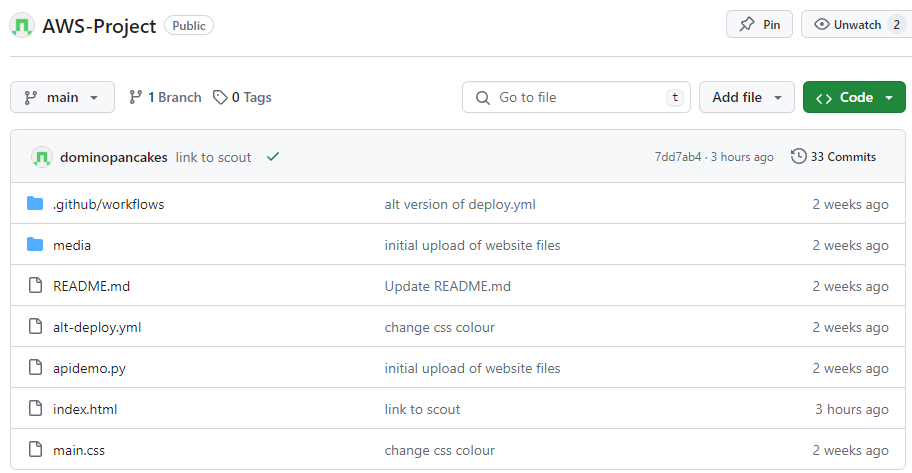Open the AWS-Project repository title link
The width and height of the screenshot is (912, 473).
click(x=99, y=26)
